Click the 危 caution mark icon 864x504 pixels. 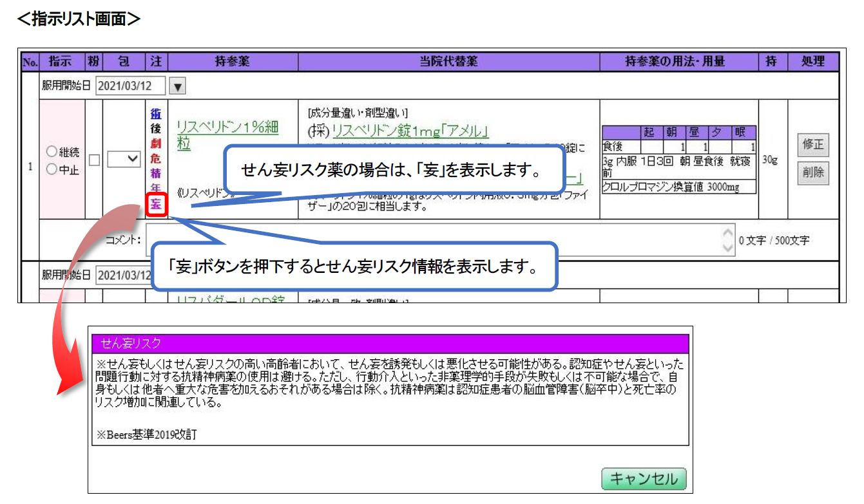click(156, 158)
